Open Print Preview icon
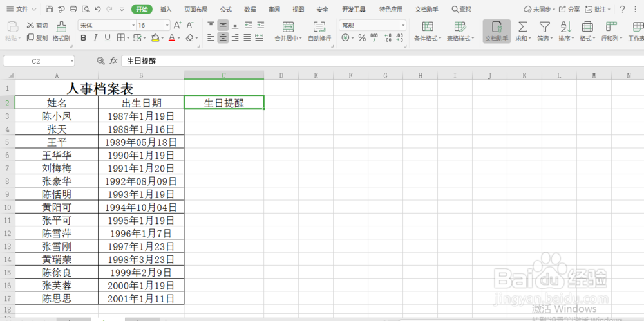 click(x=86, y=9)
